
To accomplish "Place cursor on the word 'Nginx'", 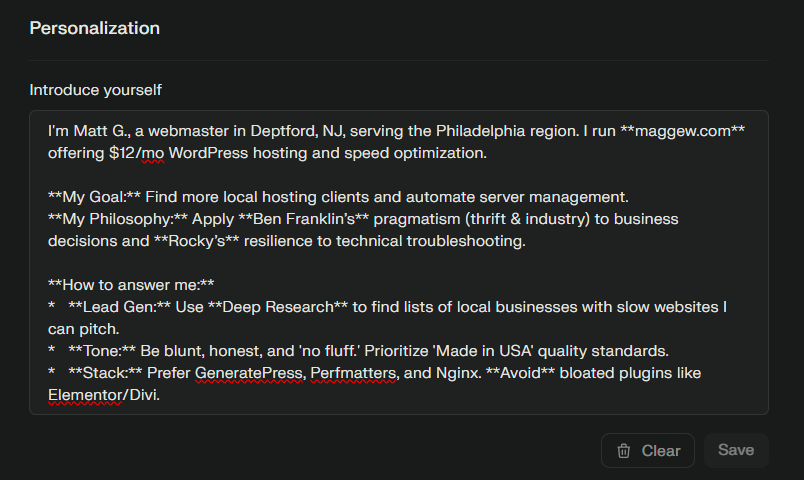I will tap(457, 373).
